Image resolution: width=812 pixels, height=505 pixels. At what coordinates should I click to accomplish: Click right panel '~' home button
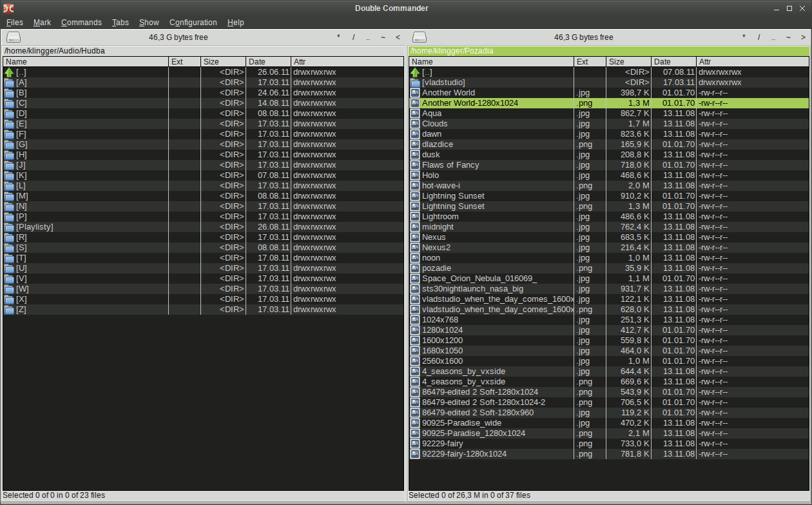tap(788, 37)
